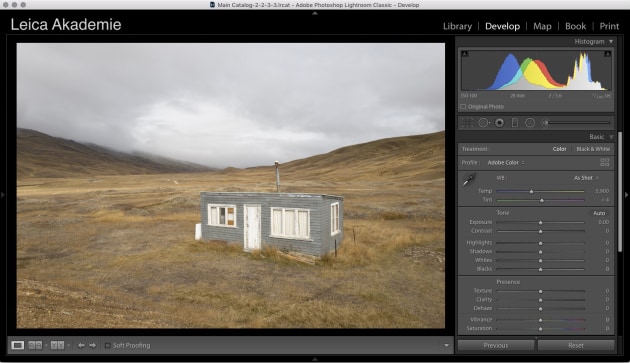Image resolution: width=630 pixels, height=363 pixels.
Task: Click the Shadows slider handle
Action: pyautogui.click(x=540, y=252)
